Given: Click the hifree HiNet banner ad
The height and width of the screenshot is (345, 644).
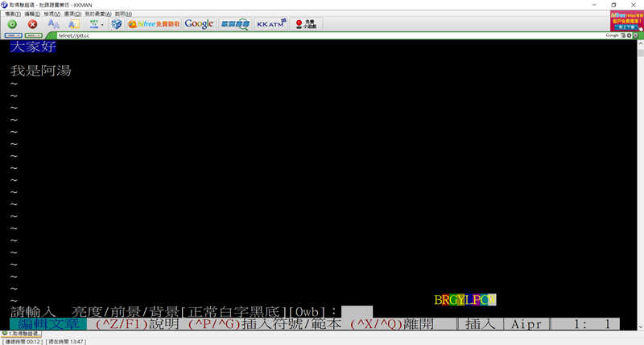Looking at the screenshot, I should pos(627,21).
